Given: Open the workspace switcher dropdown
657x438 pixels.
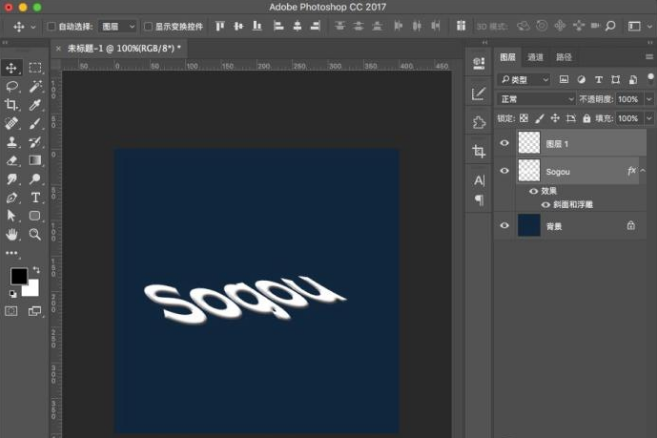Looking at the screenshot, I should tap(649, 26).
